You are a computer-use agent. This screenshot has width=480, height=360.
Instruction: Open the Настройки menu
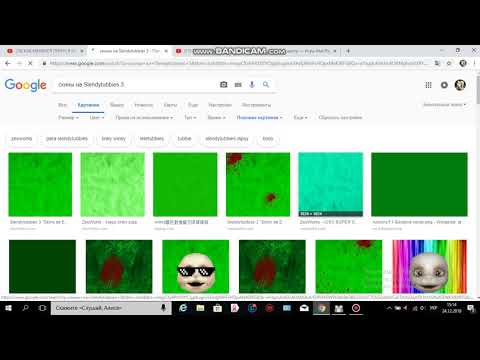[x=220, y=105]
